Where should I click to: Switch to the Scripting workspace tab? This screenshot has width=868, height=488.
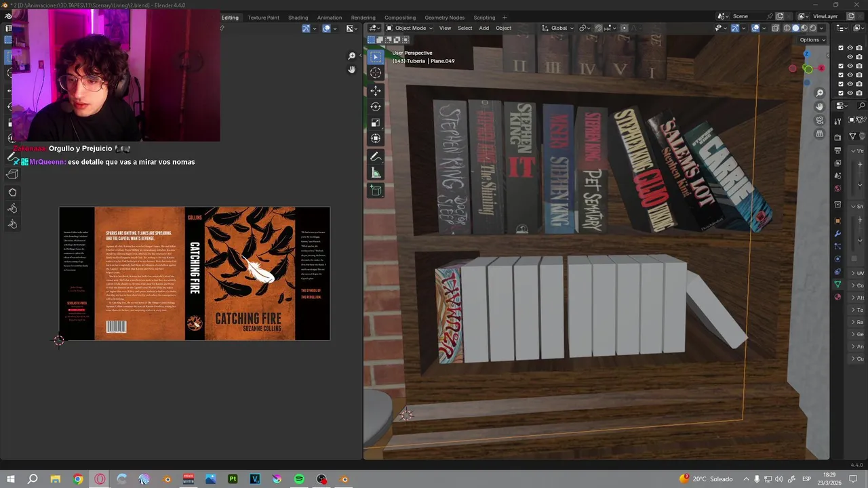[x=484, y=17]
